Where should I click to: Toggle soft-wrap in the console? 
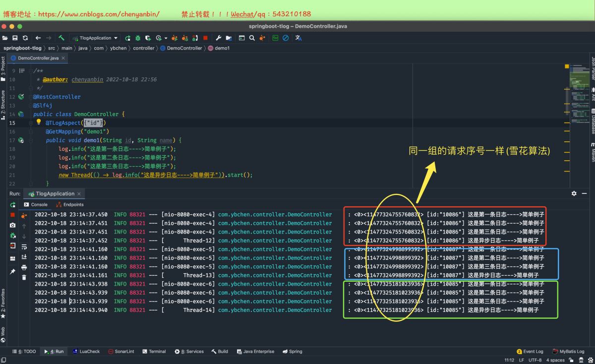click(x=24, y=246)
